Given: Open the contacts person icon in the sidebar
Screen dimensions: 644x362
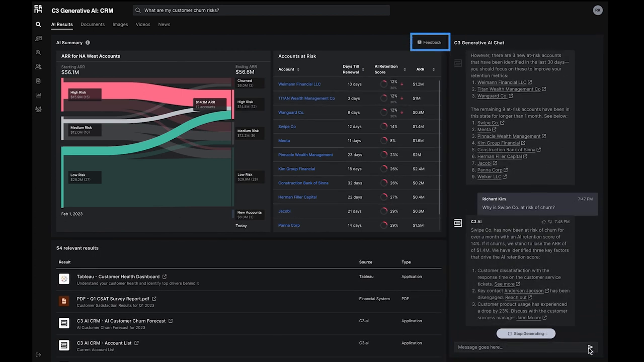Looking at the screenshot, I should tap(38, 66).
